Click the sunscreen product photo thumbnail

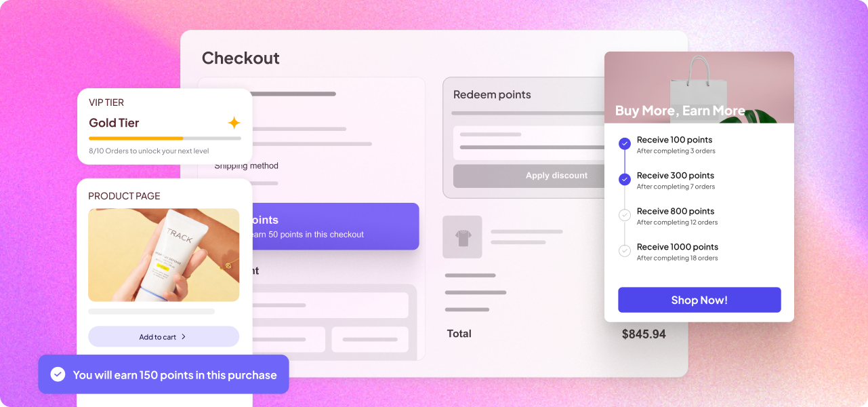[x=163, y=255]
